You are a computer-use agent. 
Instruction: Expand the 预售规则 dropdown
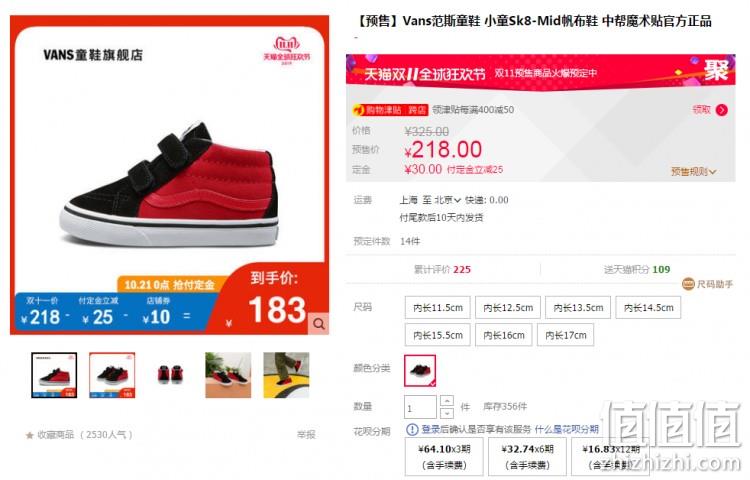pos(694,172)
